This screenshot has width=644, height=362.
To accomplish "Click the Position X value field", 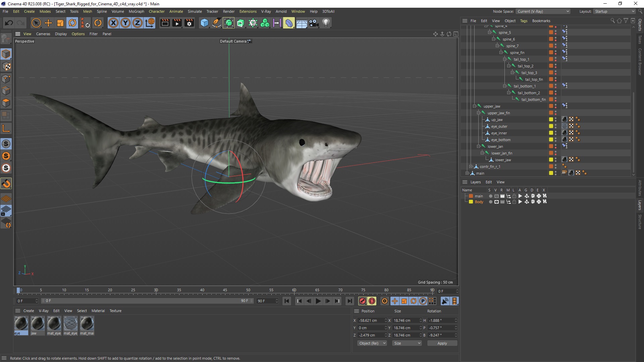I will (x=371, y=320).
